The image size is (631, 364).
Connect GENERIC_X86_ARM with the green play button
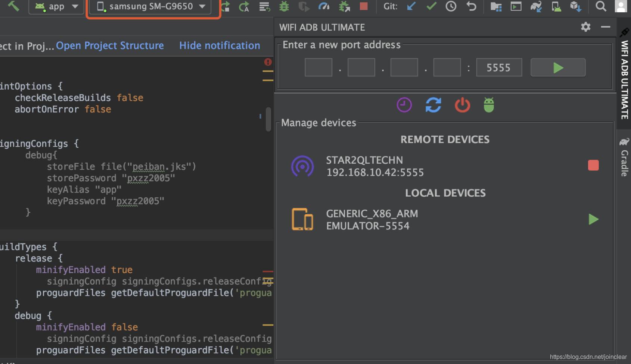pyautogui.click(x=593, y=219)
